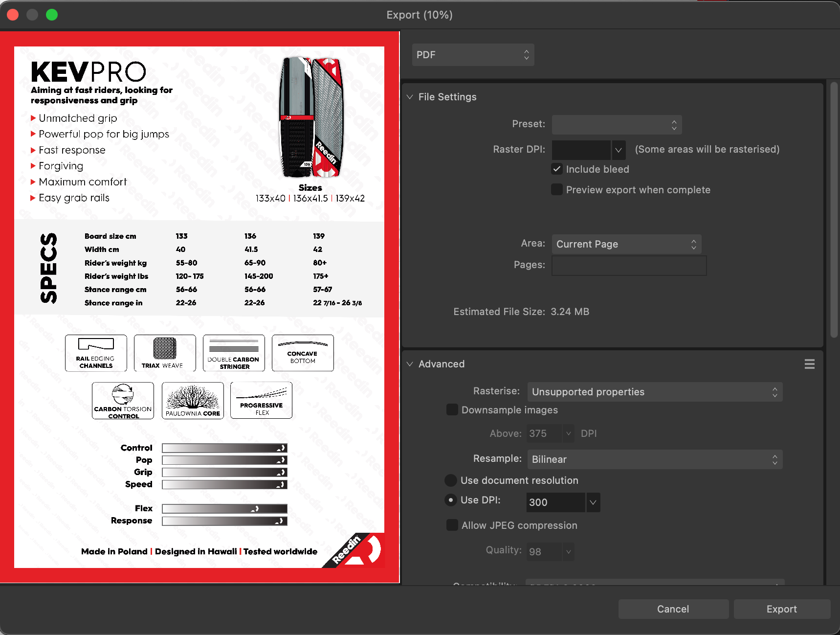Click the 'Made in Poland' footer text

(x=114, y=551)
